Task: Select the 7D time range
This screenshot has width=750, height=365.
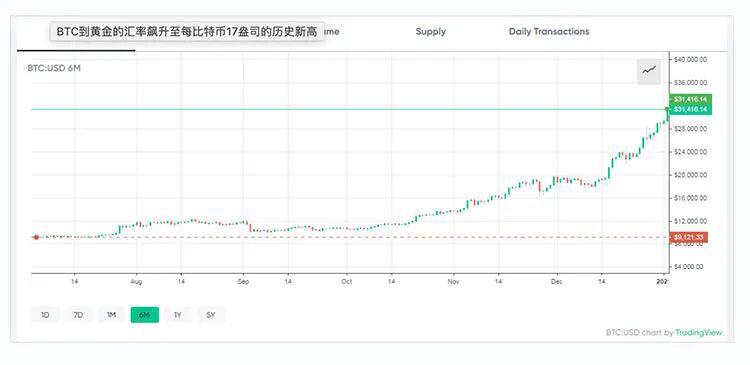Action: (78, 315)
